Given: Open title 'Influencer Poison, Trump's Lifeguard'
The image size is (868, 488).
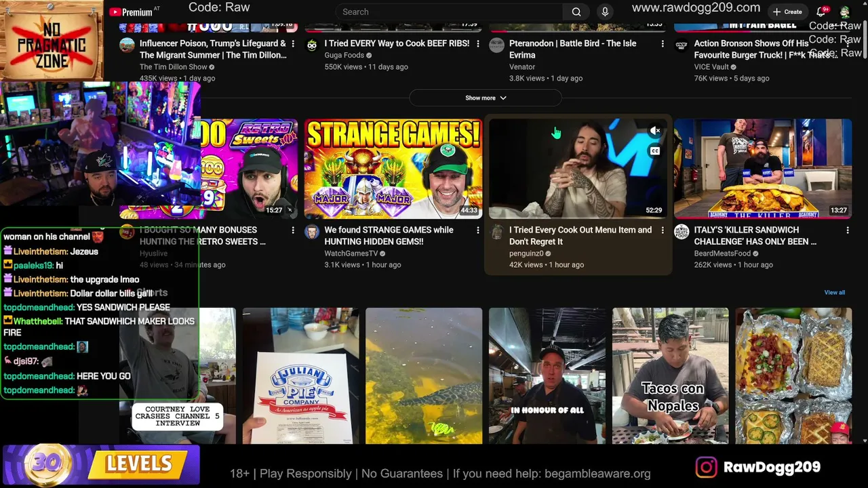Looking at the screenshot, I should click(x=213, y=49).
